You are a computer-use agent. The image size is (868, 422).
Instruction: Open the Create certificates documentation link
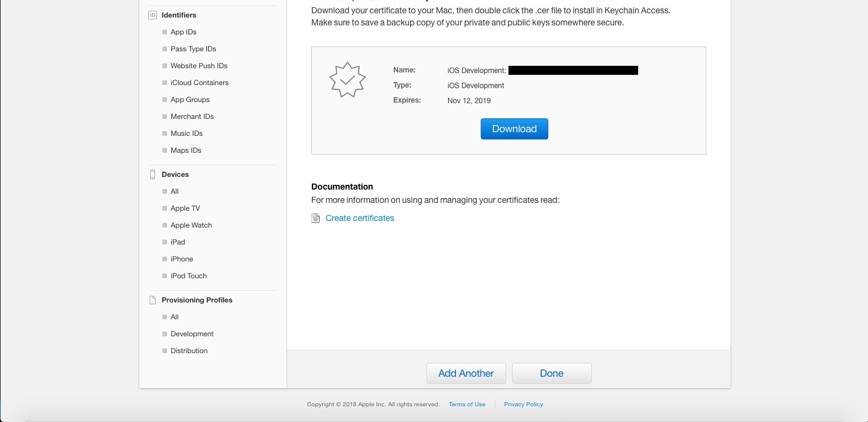coord(360,218)
